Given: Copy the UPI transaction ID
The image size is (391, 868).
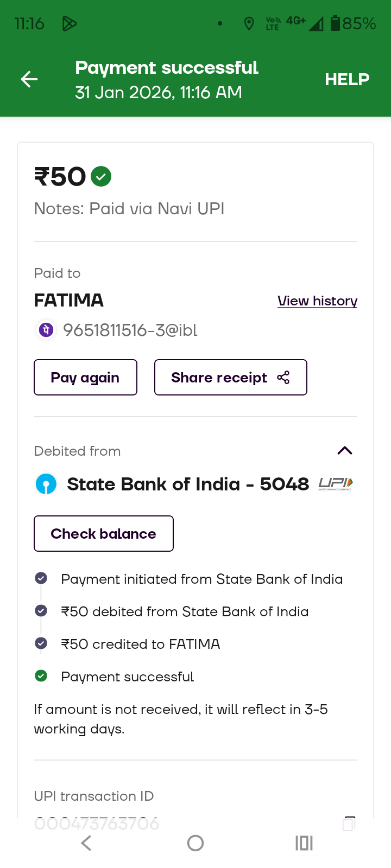Looking at the screenshot, I should (x=349, y=823).
